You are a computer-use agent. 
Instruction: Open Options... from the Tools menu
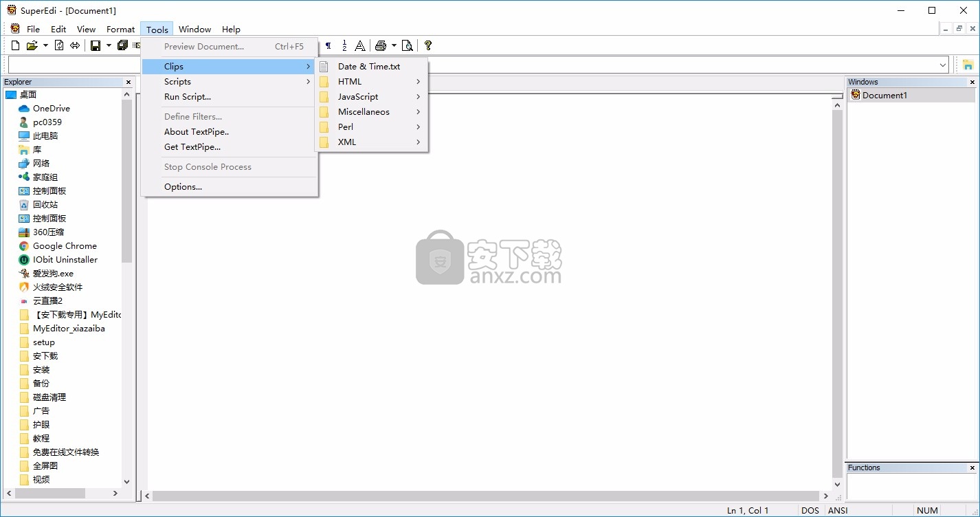229,186
